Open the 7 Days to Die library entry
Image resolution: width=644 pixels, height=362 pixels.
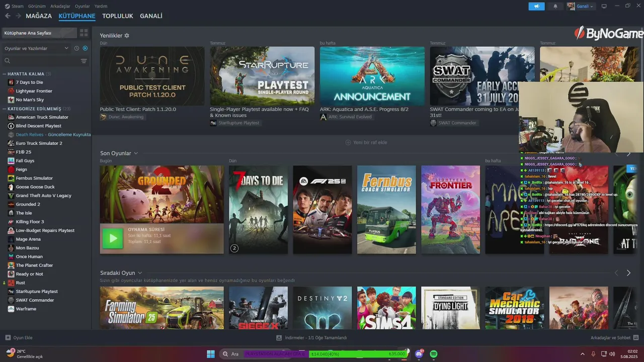(x=29, y=82)
